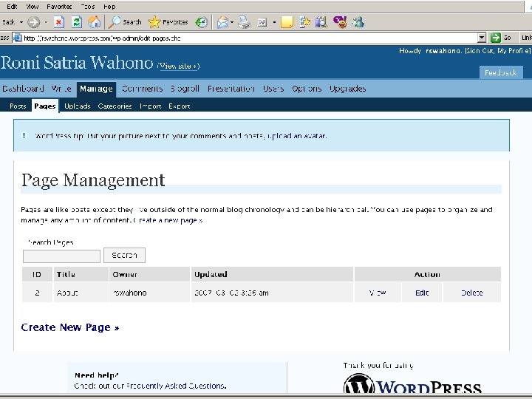Image resolution: width=532 pixels, height=399 pixels.
Task: Click the starred page toolbar icon
Action: click(x=304, y=22)
